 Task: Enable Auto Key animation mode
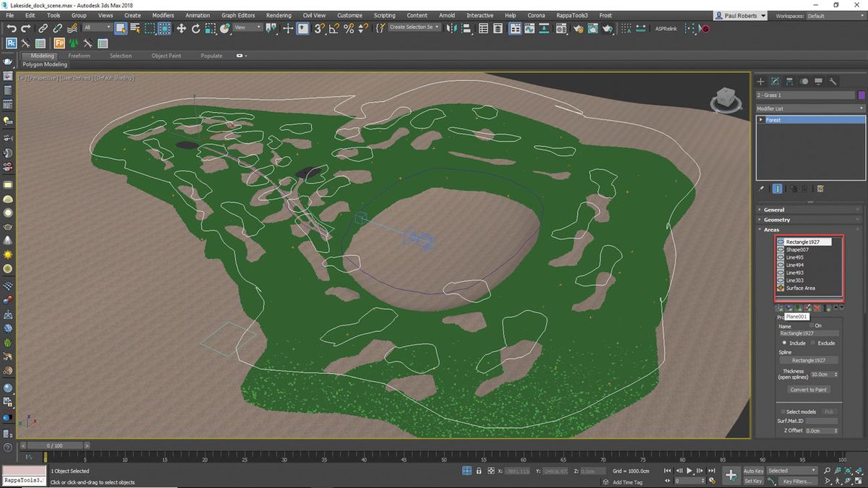tap(752, 471)
